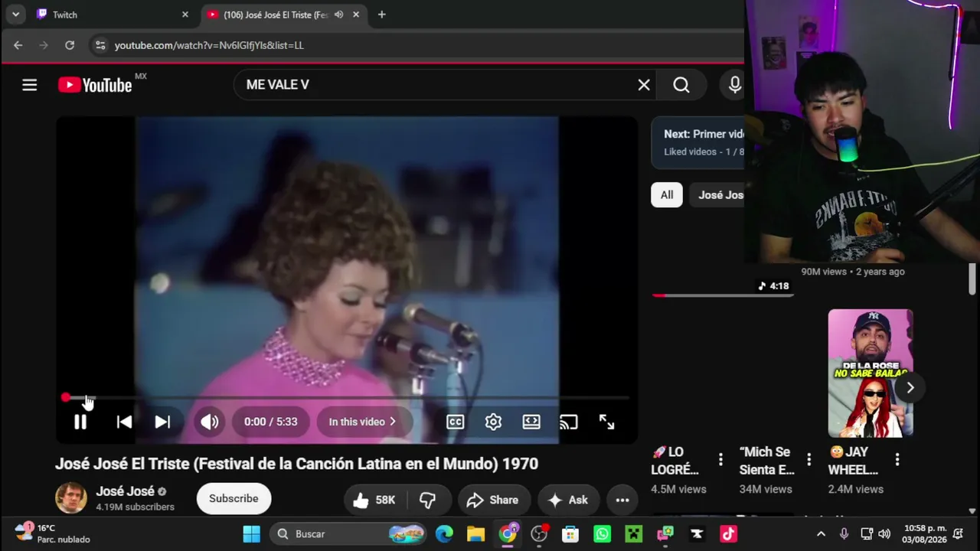Screen dimensions: 980x551
Task: Seek on the video progress bar
Action: tap(346, 398)
